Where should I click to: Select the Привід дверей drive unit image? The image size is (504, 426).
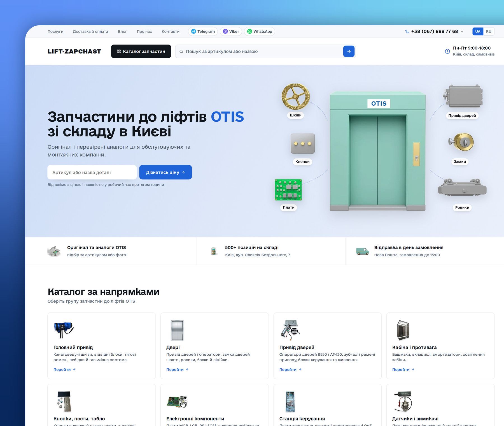[x=463, y=96]
